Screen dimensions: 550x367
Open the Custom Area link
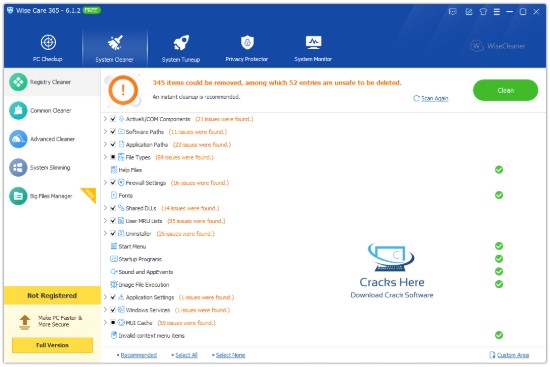coord(509,355)
